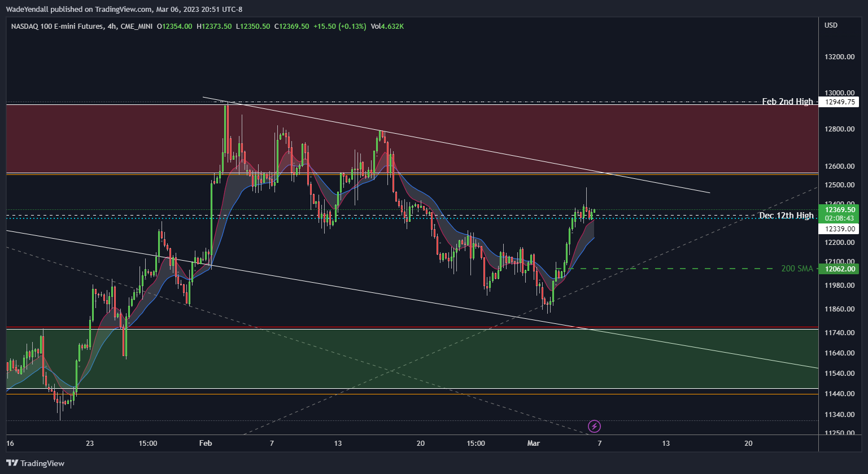Viewport: 868px width, 474px height.
Task: Click the high value H12373.50
Action: click(x=214, y=27)
